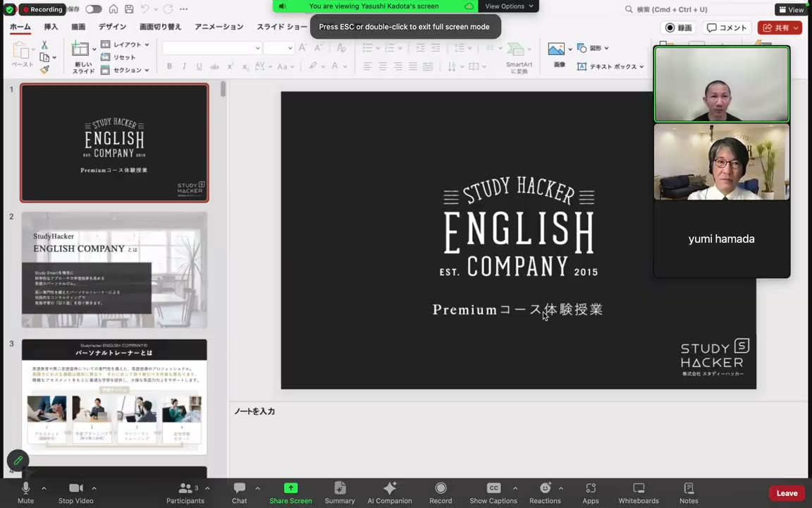Screen dimensions: 812x508
Task: Open Notes in Zoom toolbar
Action: (689, 493)
